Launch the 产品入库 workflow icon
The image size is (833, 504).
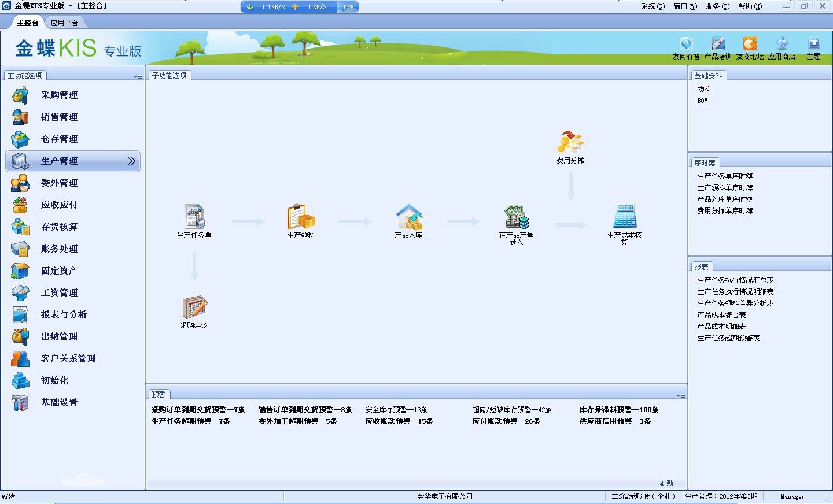click(409, 217)
